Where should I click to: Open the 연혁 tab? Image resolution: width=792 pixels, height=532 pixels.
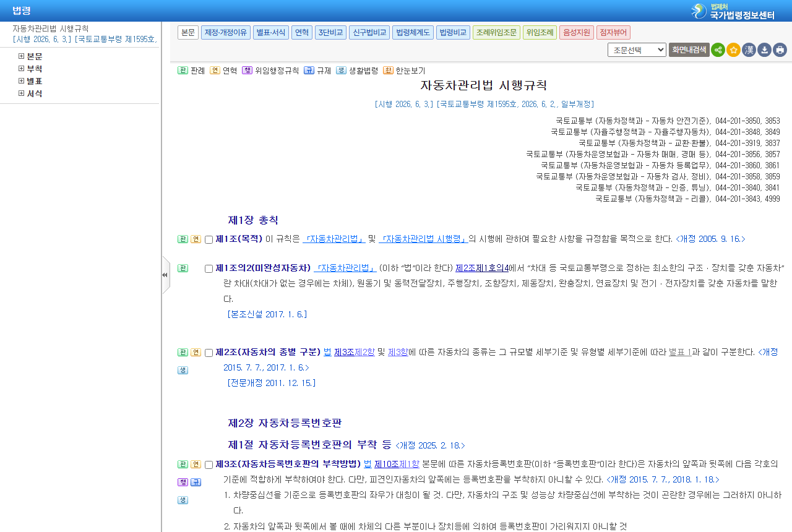(x=302, y=33)
